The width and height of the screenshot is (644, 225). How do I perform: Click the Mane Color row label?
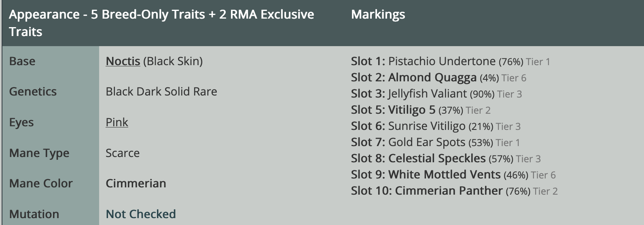click(x=41, y=183)
